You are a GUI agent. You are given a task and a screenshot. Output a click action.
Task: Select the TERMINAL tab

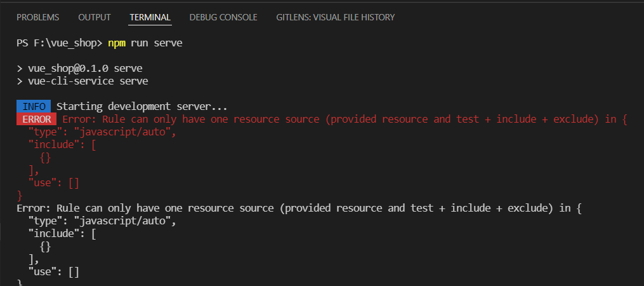(x=150, y=17)
